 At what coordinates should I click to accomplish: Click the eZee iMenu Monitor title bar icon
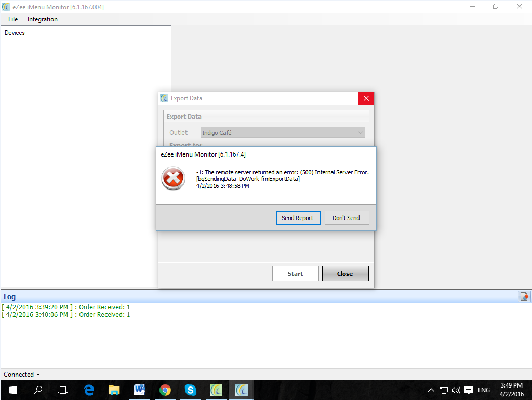[6, 7]
